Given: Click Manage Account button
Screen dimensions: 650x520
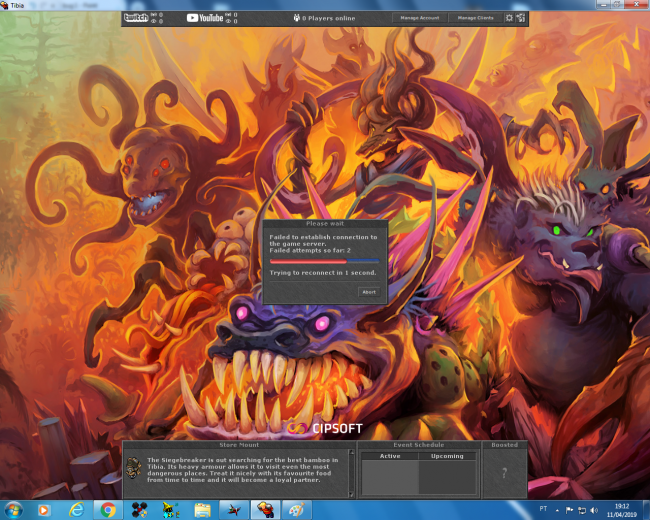Looking at the screenshot, I should 420,18.
